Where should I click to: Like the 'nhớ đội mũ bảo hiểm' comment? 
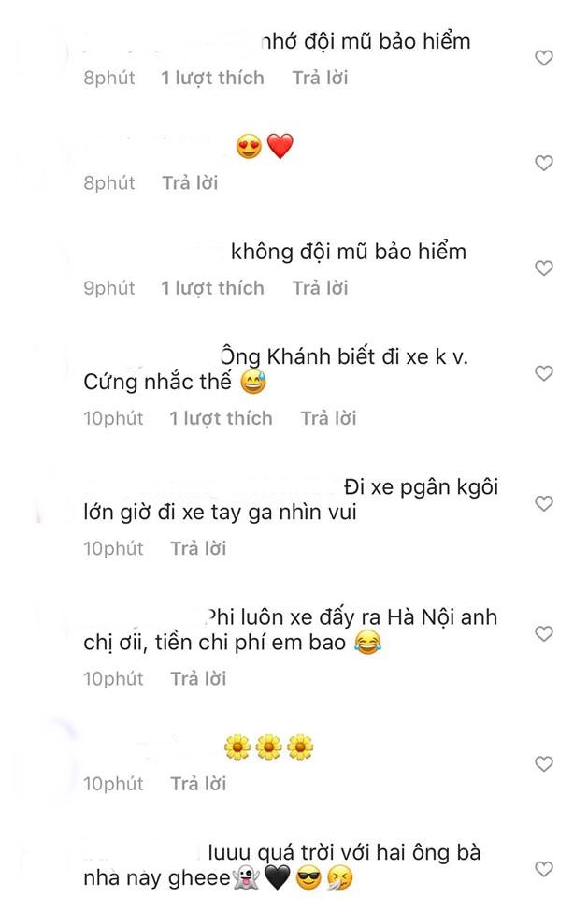click(x=543, y=58)
